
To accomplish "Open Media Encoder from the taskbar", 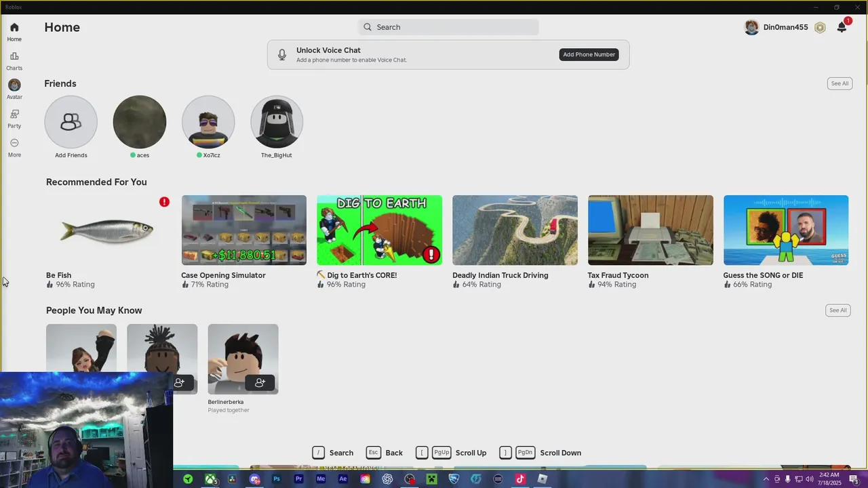I will tap(321, 479).
